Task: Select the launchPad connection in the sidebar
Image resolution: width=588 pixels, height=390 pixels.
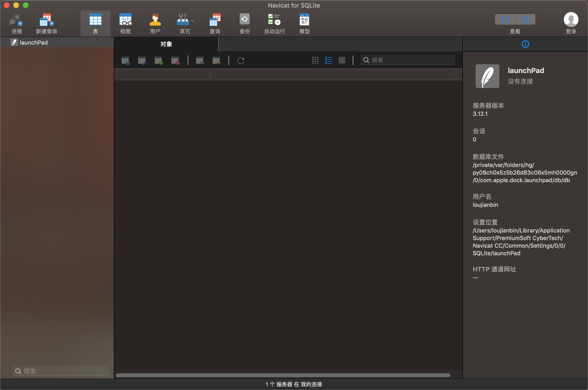Action: pyautogui.click(x=57, y=42)
